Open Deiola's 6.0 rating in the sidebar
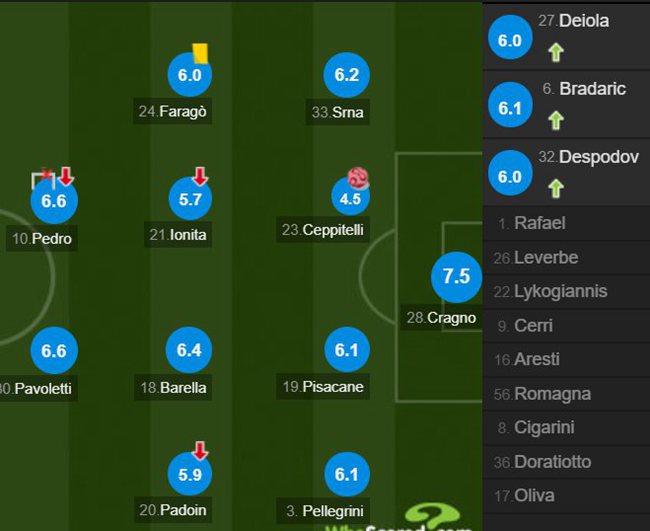The image size is (650, 531). [x=510, y=38]
